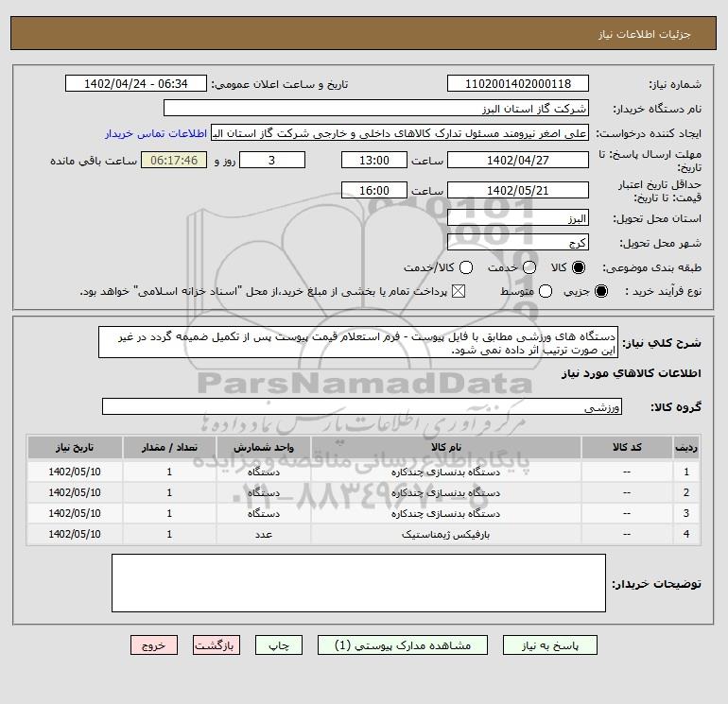Click the validity time field 16:00
This screenshot has width=728, height=704.
(374, 190)
